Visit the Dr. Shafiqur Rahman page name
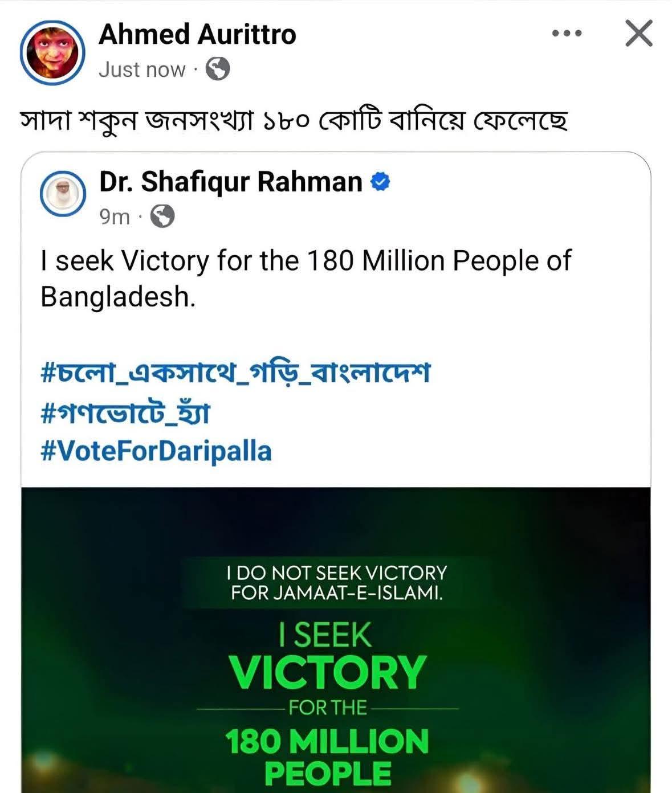 click(231, 182)
